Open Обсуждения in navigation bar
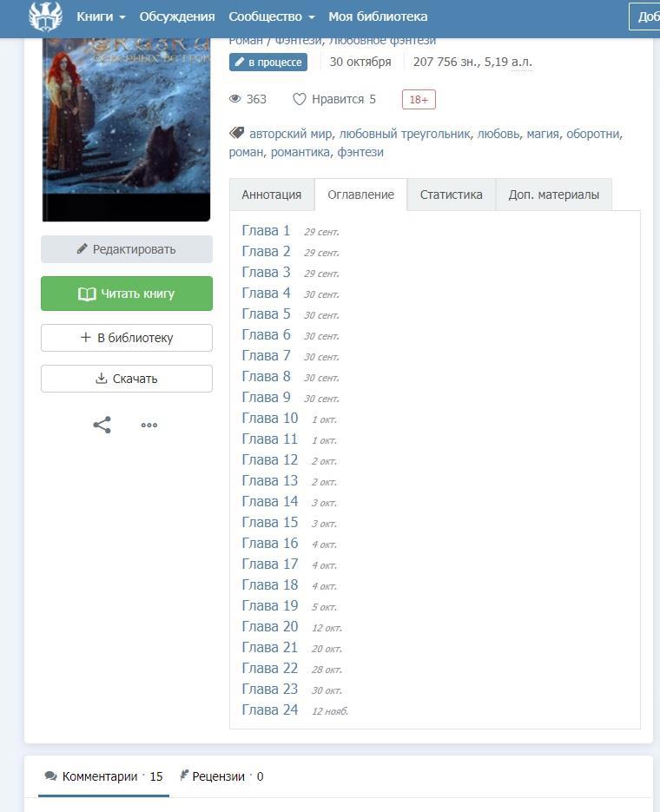Viewport: 660px width, 812px height. point(177,17)
